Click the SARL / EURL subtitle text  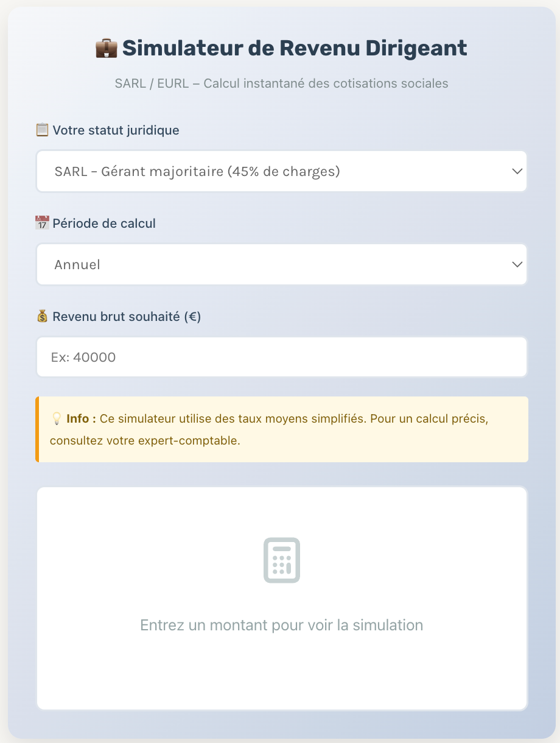tap(281, 83)
